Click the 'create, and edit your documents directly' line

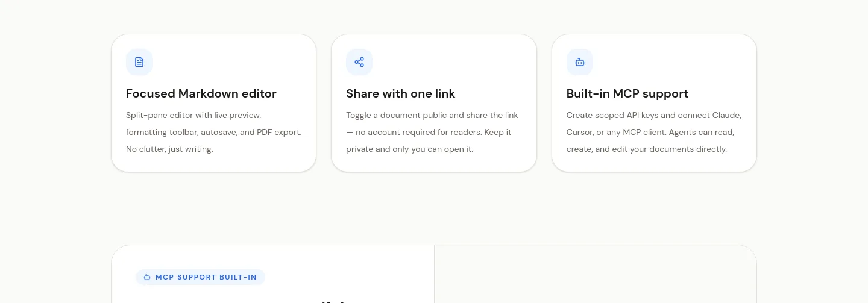pos(647,149)
